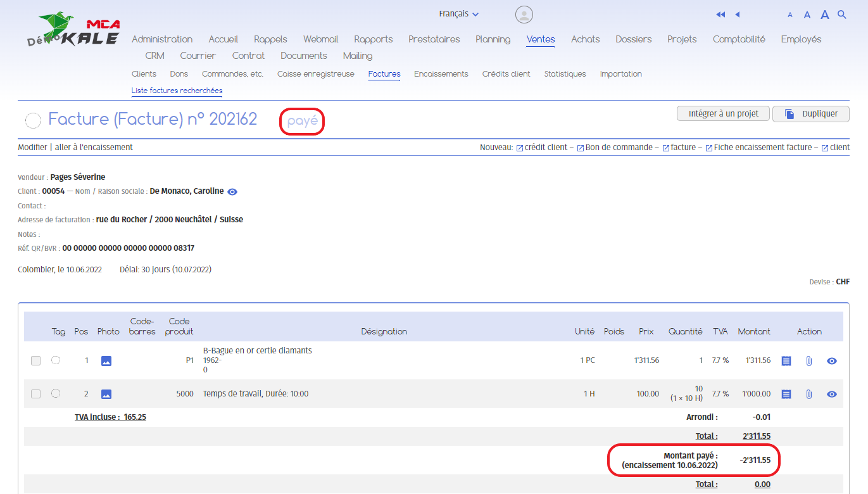The image size is (868, 494).
Task: Select the largest font size A
Action: (825, 15)
